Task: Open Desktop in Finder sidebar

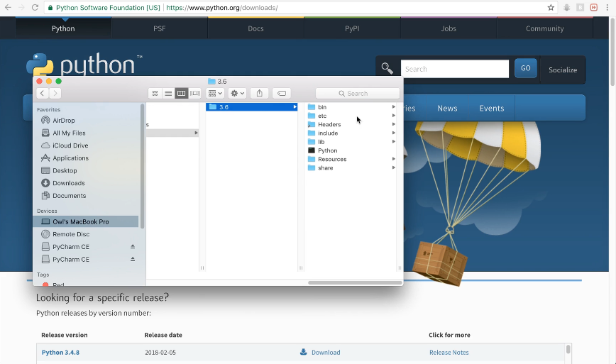Action: (x=65, y=170)
